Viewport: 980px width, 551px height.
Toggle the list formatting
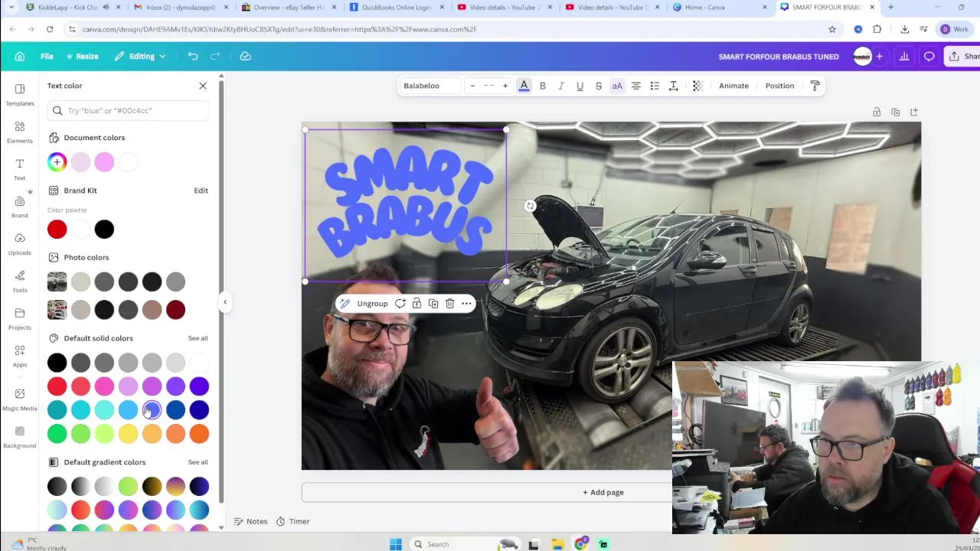[655, 86]
